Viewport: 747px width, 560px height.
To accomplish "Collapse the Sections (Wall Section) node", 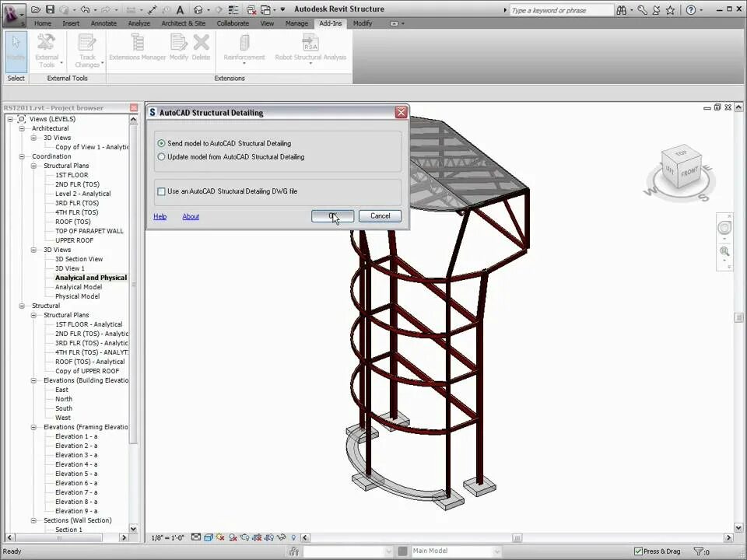I will (33, 520).
